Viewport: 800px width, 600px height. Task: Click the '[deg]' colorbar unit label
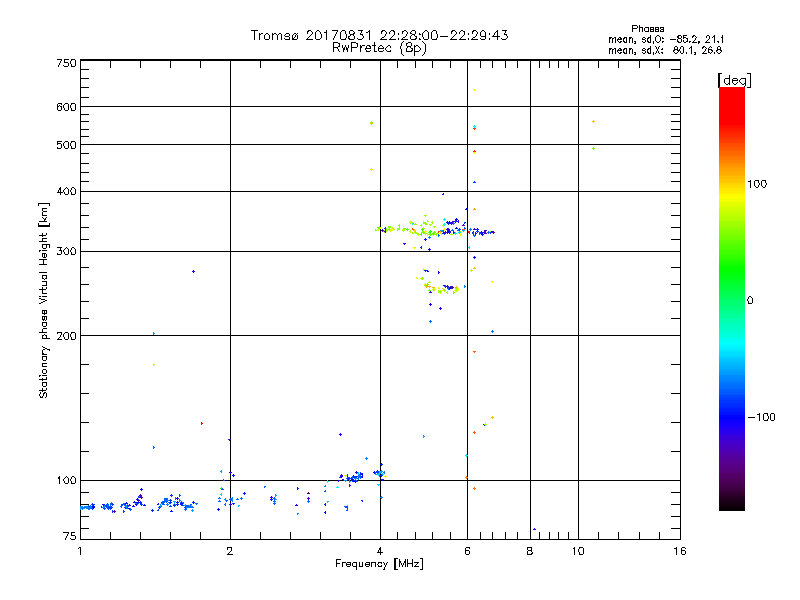click(x=734, y=80)
